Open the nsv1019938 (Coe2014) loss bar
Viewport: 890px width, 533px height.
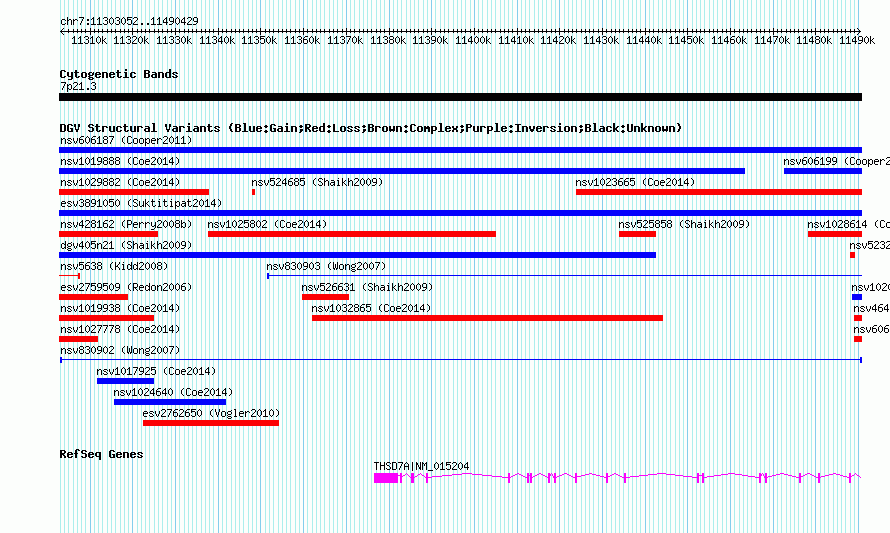pos(107,318)
